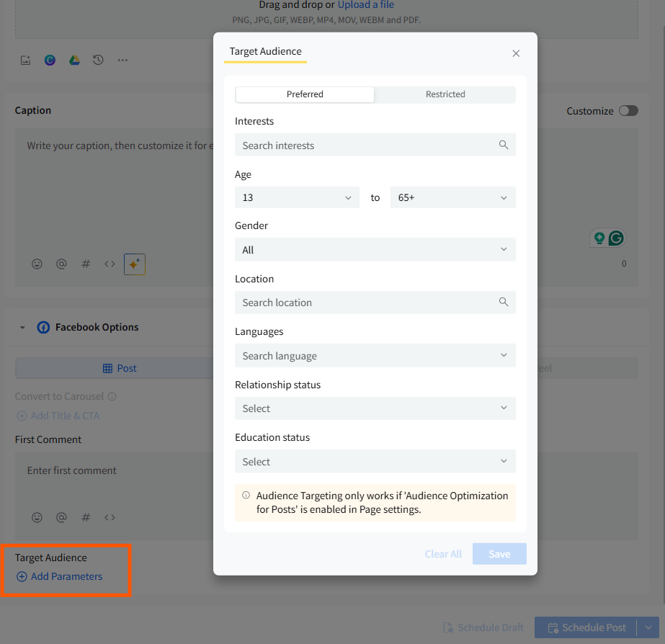Click the mention @ icon in first comment
The width and height of the screenshot is (665, 644).
click(61, 517)
